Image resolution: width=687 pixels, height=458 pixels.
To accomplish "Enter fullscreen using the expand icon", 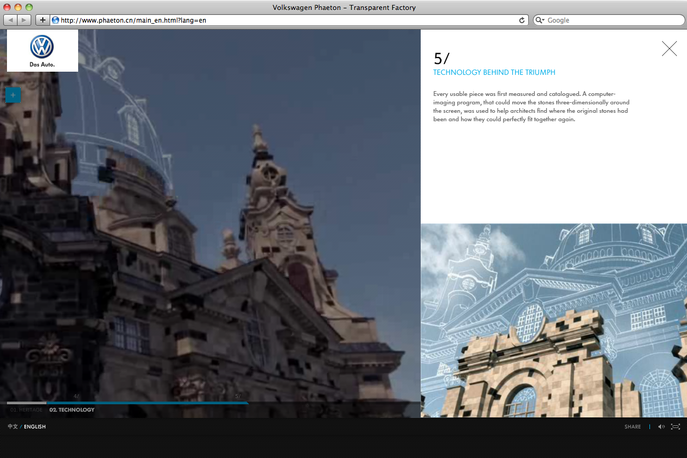I will (x=676, y=427).
